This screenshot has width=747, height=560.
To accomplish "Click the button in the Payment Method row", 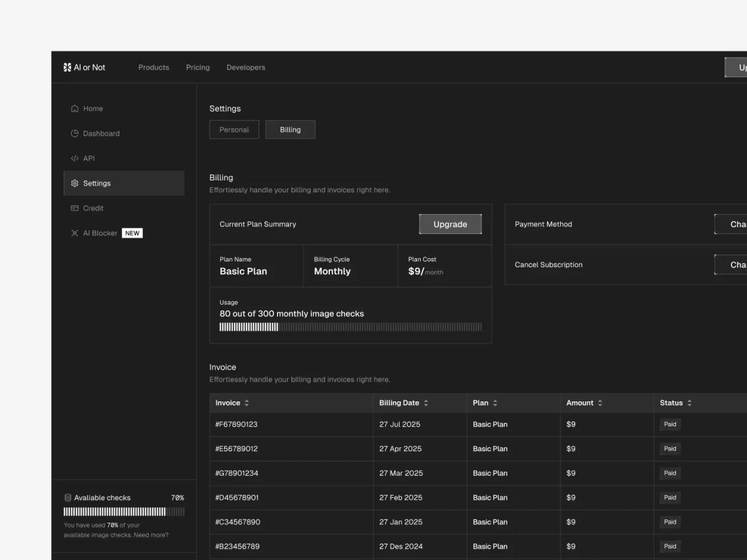I will [731, 224].
